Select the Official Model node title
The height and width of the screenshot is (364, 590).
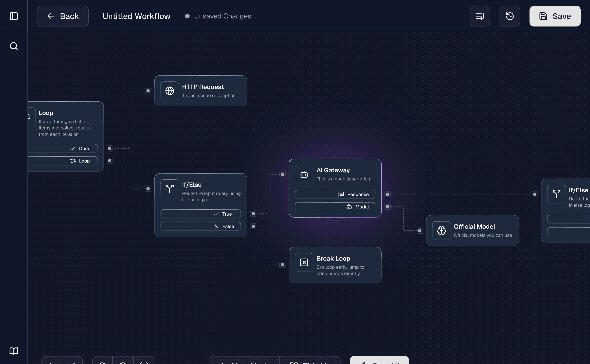tap(474, 227)
